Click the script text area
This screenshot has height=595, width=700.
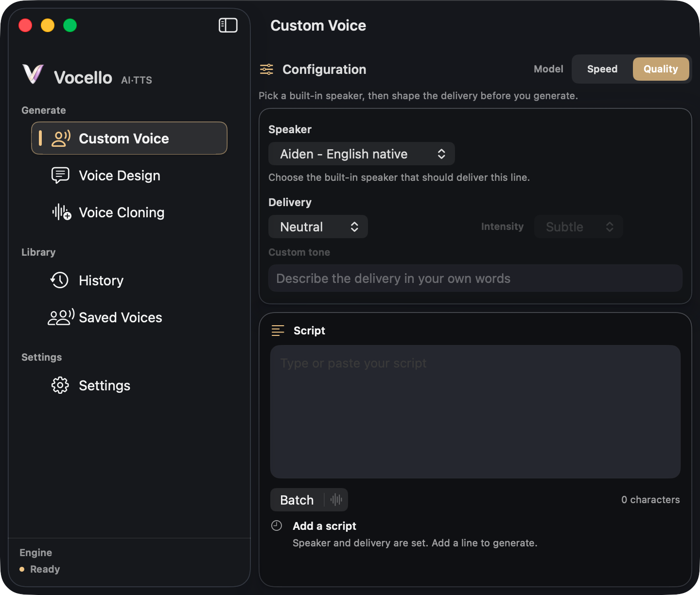pyautogui.click(x=475, y=412)
